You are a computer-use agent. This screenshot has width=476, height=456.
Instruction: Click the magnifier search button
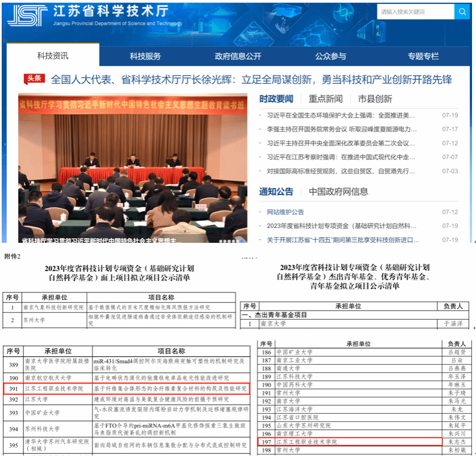point(462,11)
